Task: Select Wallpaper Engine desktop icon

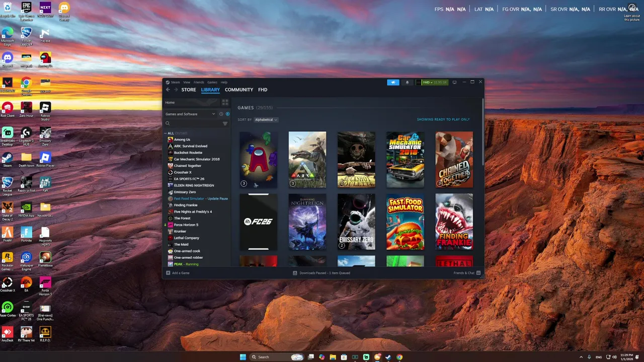Action: click(x=26, y=261)
